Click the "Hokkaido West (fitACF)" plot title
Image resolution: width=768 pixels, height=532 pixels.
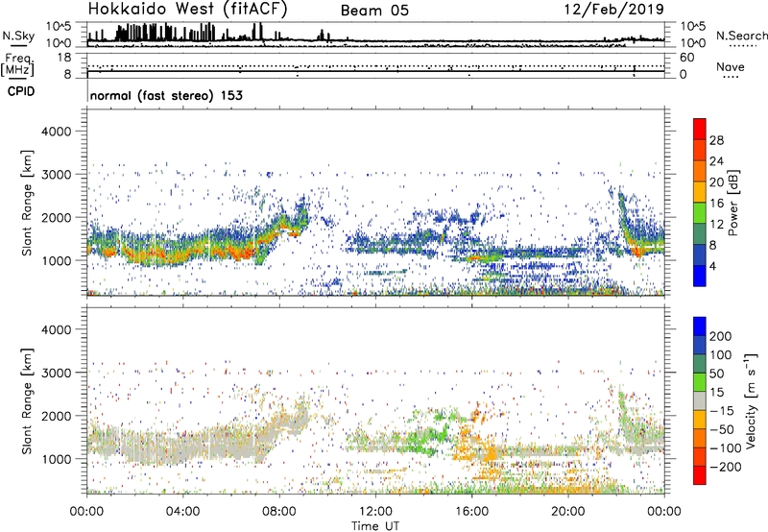pos(187,9)
